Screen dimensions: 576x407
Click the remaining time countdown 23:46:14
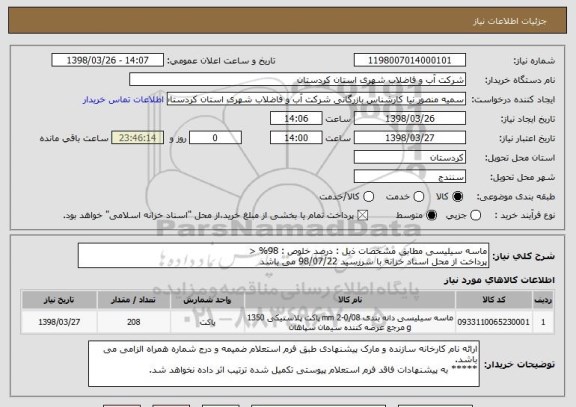(138, 138)
